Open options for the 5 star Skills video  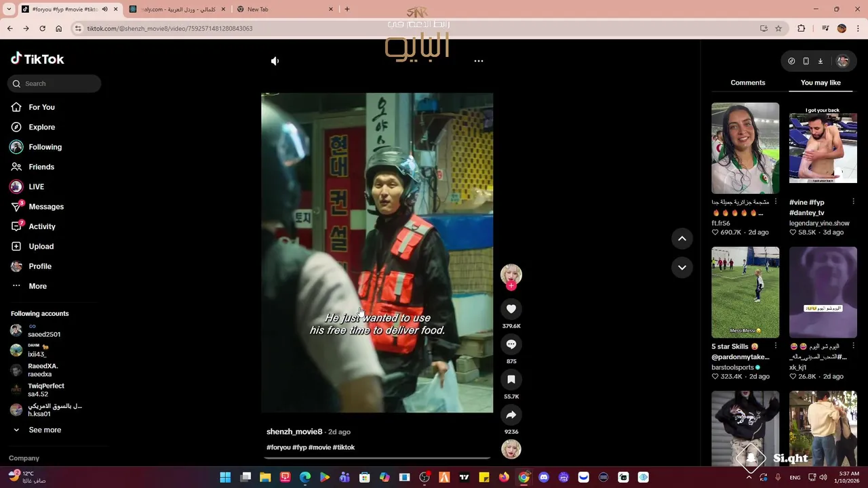[776, 346]
